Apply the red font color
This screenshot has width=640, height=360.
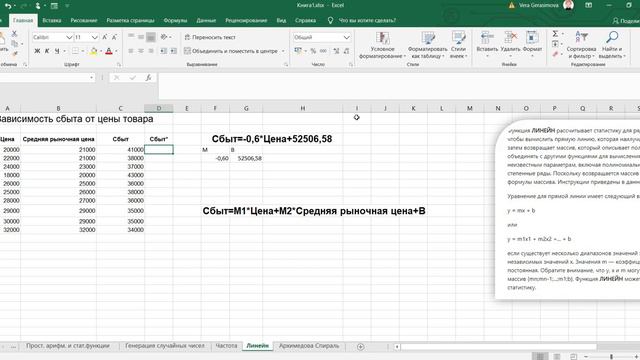(109, 51)
